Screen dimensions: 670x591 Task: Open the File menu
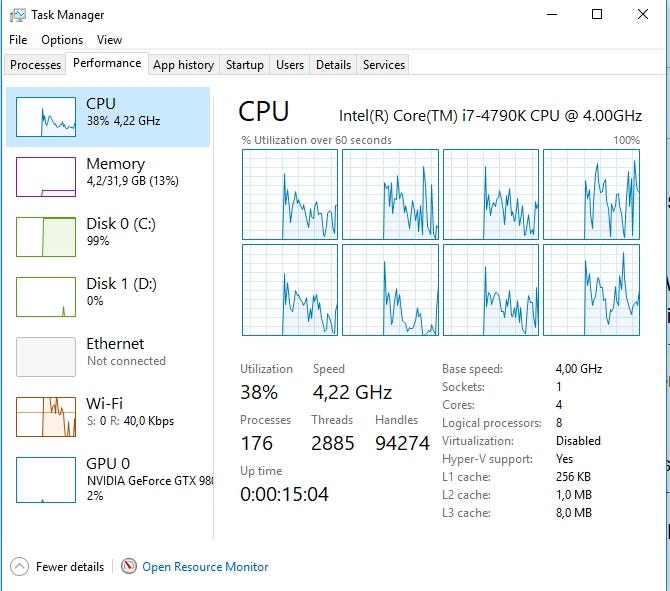(x=18, y=40)
